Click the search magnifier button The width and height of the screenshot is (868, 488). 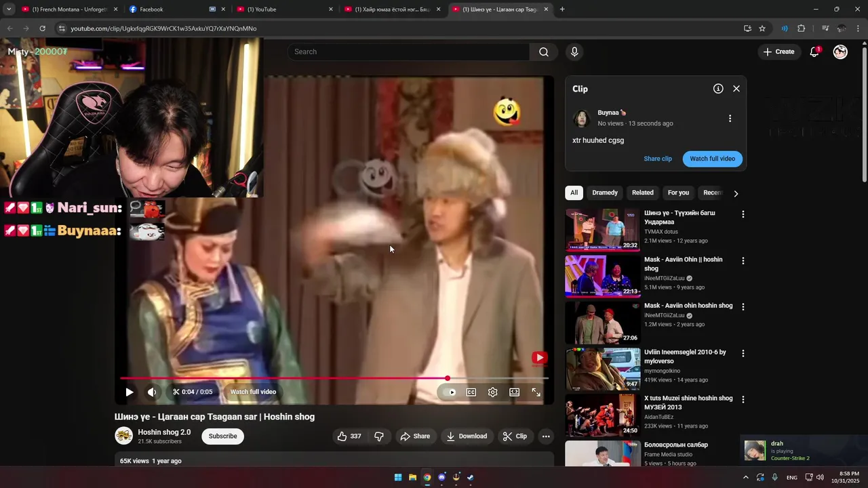coord(544,52)
